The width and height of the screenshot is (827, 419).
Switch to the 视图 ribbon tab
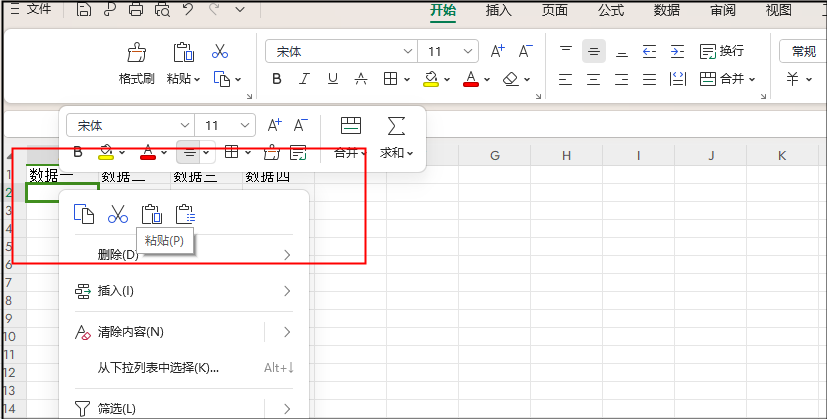point(778,10)
